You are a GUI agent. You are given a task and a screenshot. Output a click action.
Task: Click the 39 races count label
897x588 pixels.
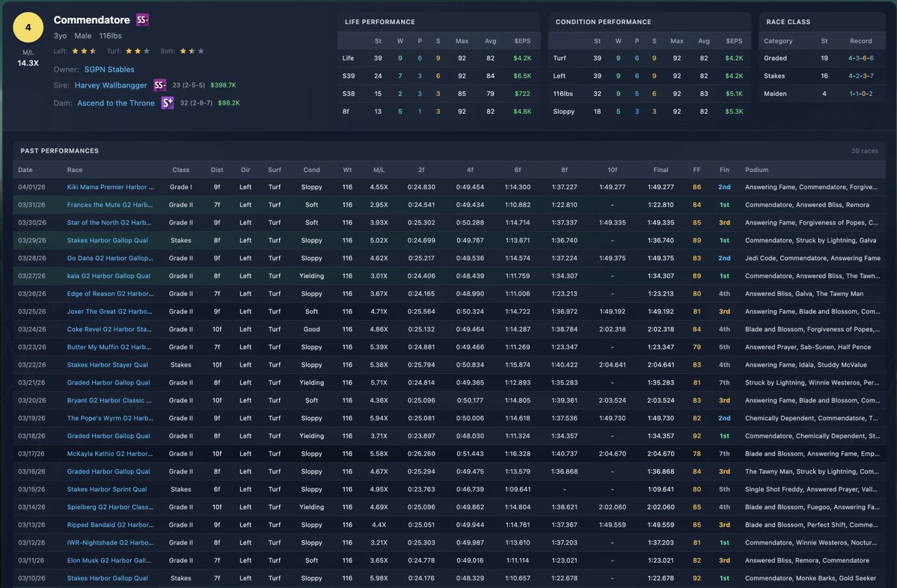pos(864,151)
